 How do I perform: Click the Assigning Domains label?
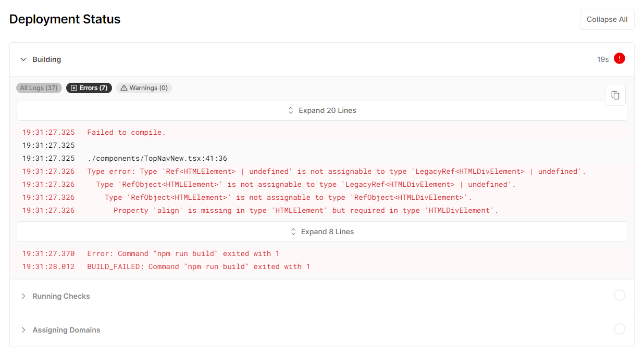click(x=66, y=330)
